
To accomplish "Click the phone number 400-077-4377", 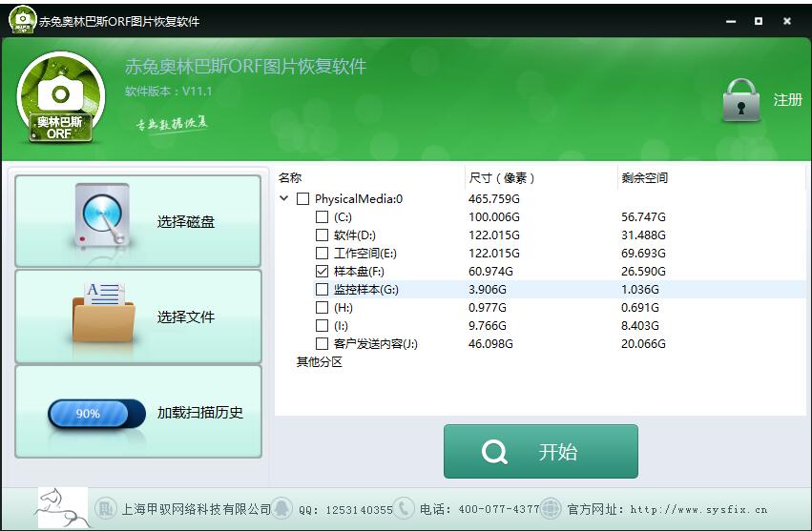I will click(x=499, y=509).
